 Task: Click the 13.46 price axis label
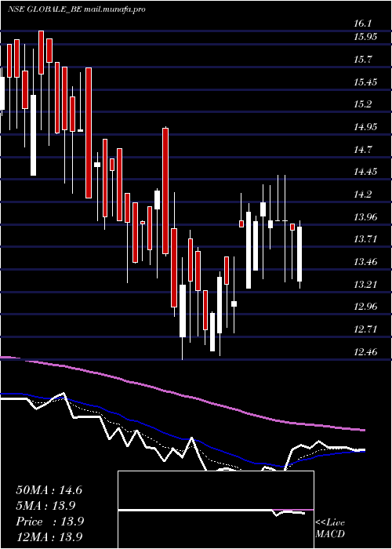(365, 262)
